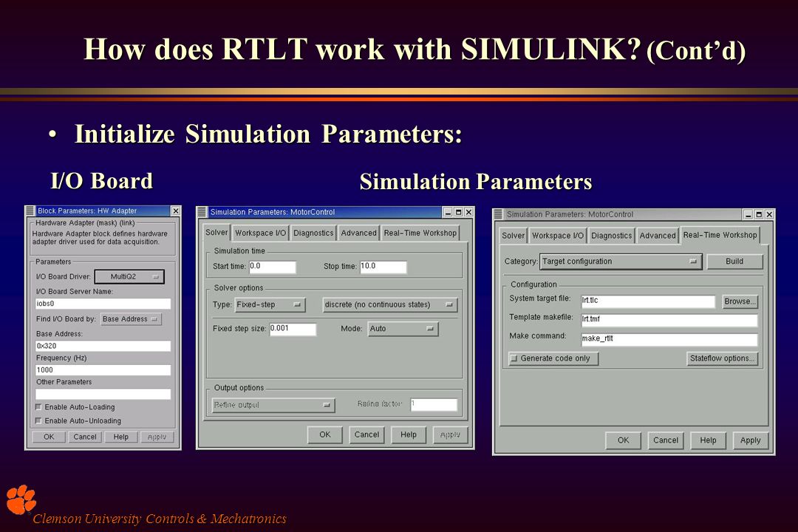798x532 pixels.
Task: Click Help in HW Adapter dialog
Action: tap(120, 437)
